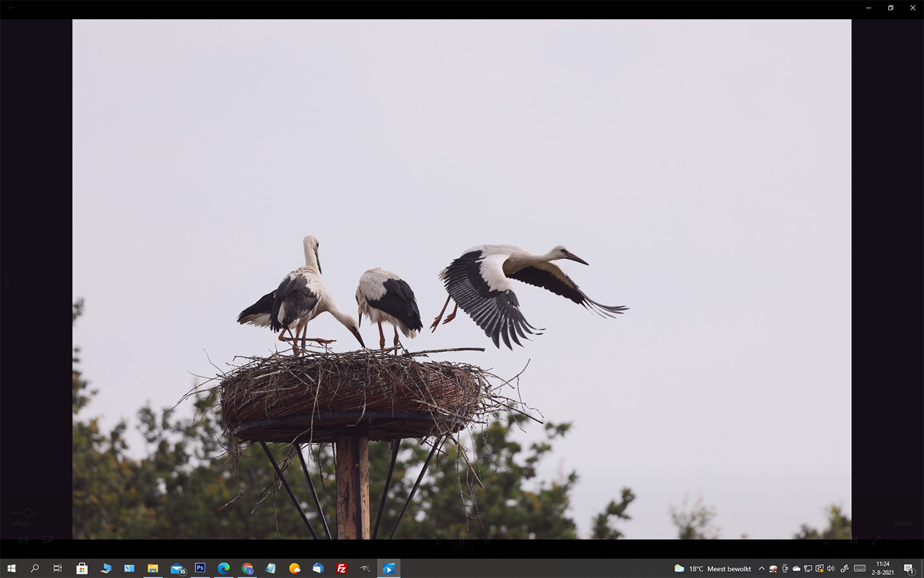Viewport: 924px width, 578px height.
Task: Open the Mail app with 16 unread
Action: (177, 568)
